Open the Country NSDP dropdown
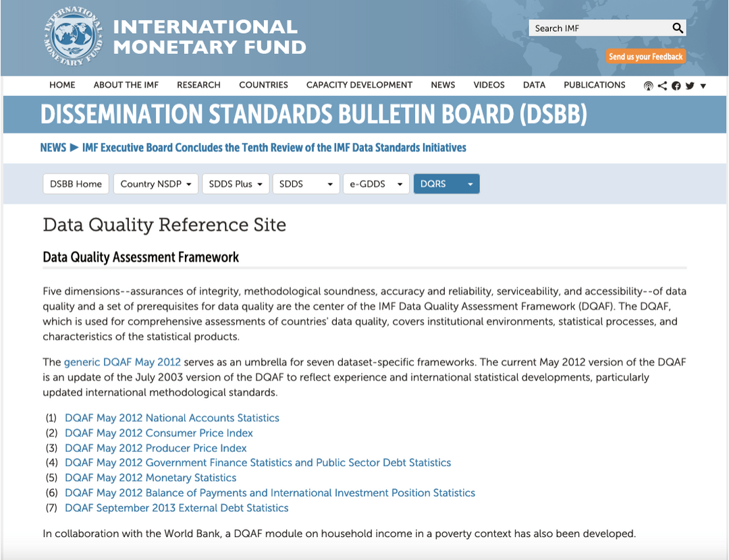This screenshot has width=729, height=560. point(155,184)
